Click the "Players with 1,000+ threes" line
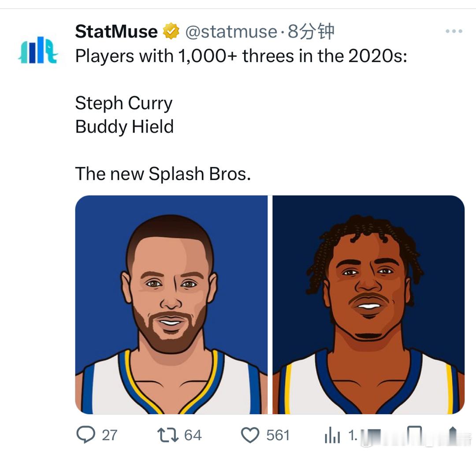The height and width of the screenshot is (452, 476). [241, 56]
